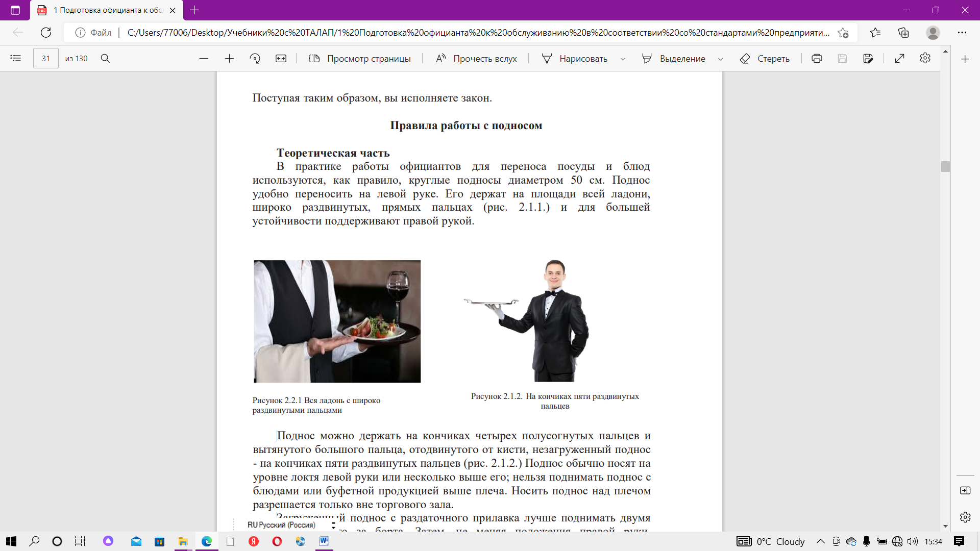Open tab actions menu
This screenshot has height=551, width=980.
(x=15, y=10)
